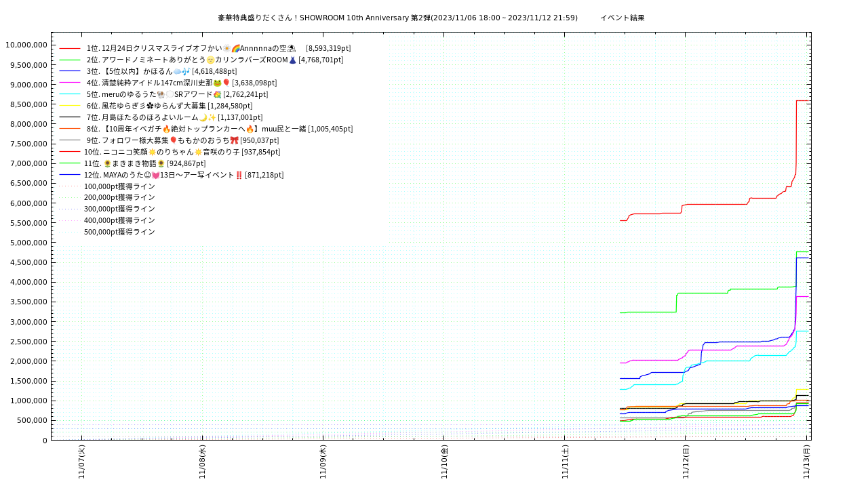Screen dimensions: 868x488
Task: Click the gray line swatch beside 9位
Action: [x=70, y=141]
